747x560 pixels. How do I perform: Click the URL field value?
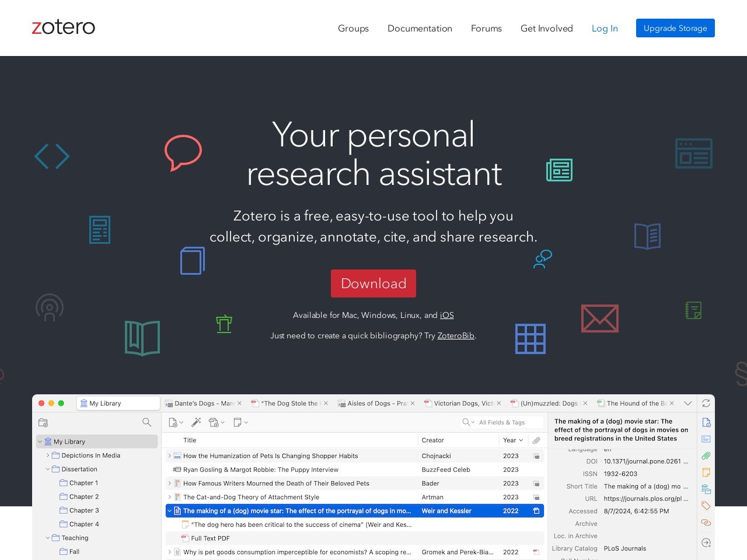click(646, 499)
